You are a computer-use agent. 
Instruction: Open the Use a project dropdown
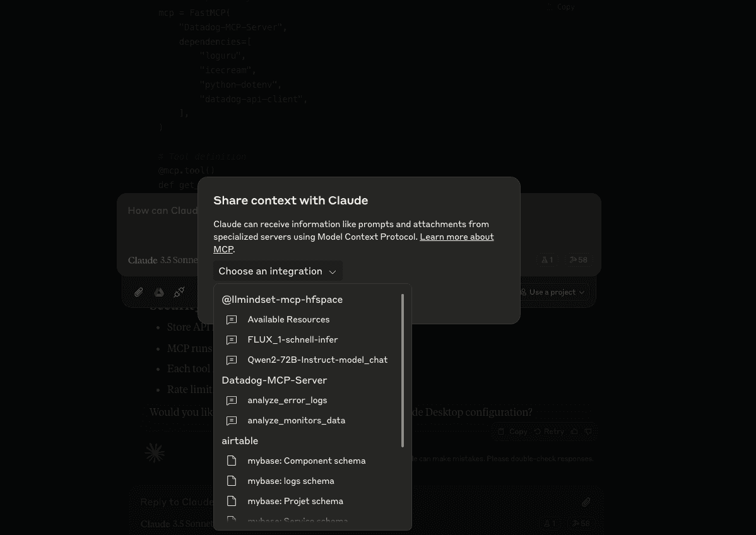(552, 292)
